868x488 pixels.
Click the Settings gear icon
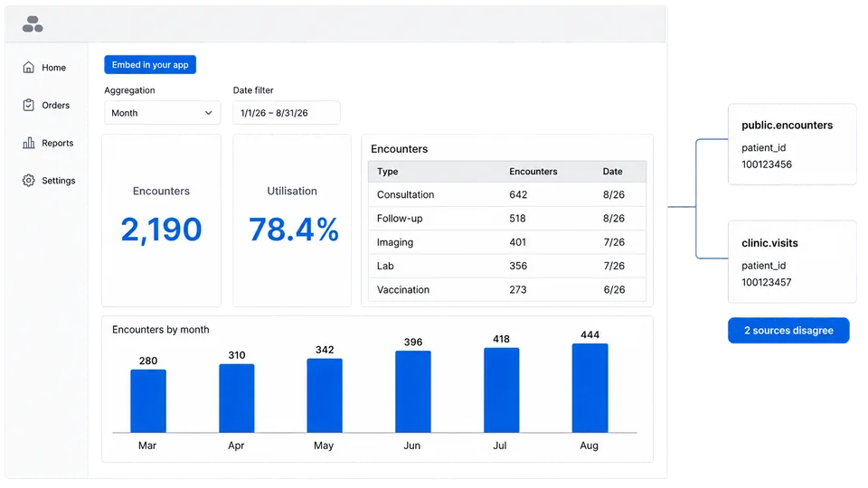pos(28,180)
